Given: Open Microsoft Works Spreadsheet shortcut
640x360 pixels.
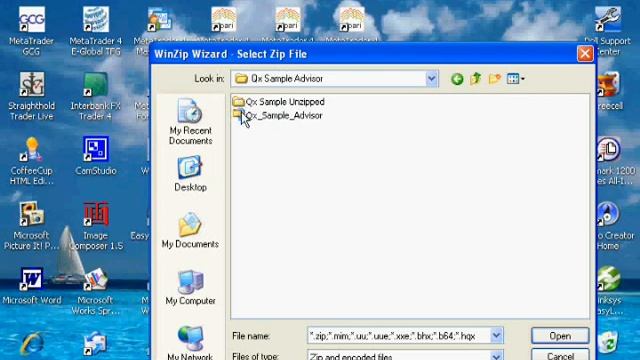Looking at the screenshot, I should point(96,291).
